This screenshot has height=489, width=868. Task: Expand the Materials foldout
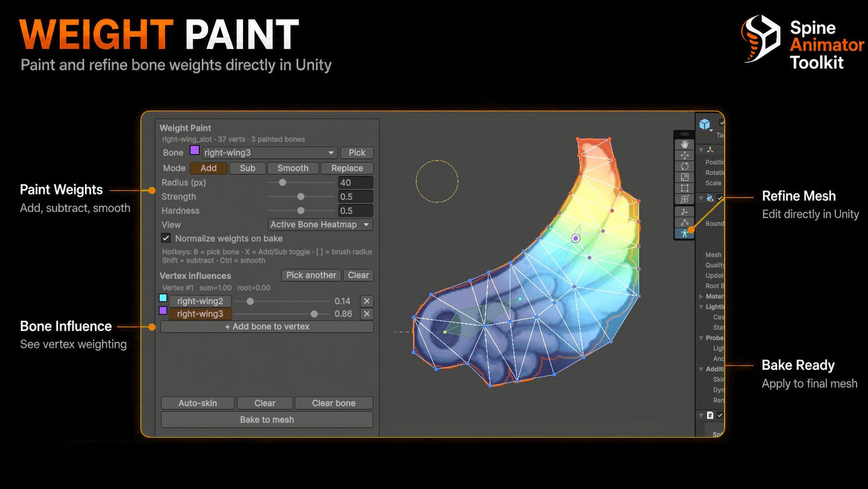(x=701, y=296)
